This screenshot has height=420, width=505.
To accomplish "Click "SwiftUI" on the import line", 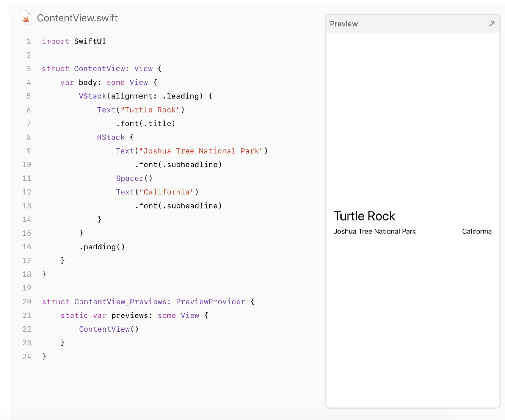I will click(x=90, y=41).
